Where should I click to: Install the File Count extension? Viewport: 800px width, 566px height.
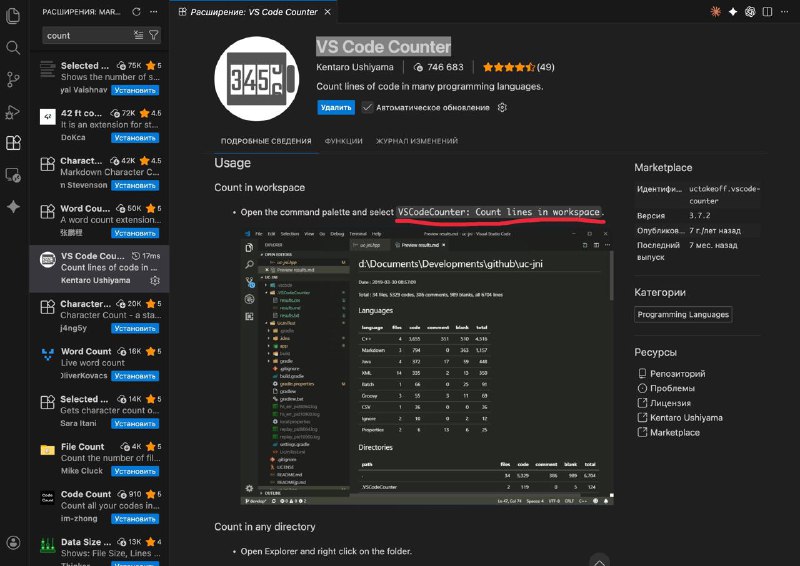[x=135, y=472]
